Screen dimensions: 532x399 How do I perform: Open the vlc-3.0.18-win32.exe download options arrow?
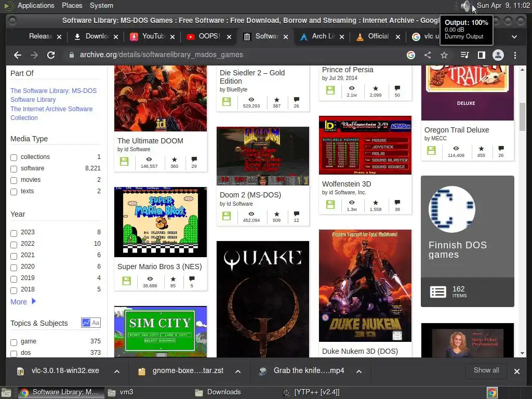117,371
